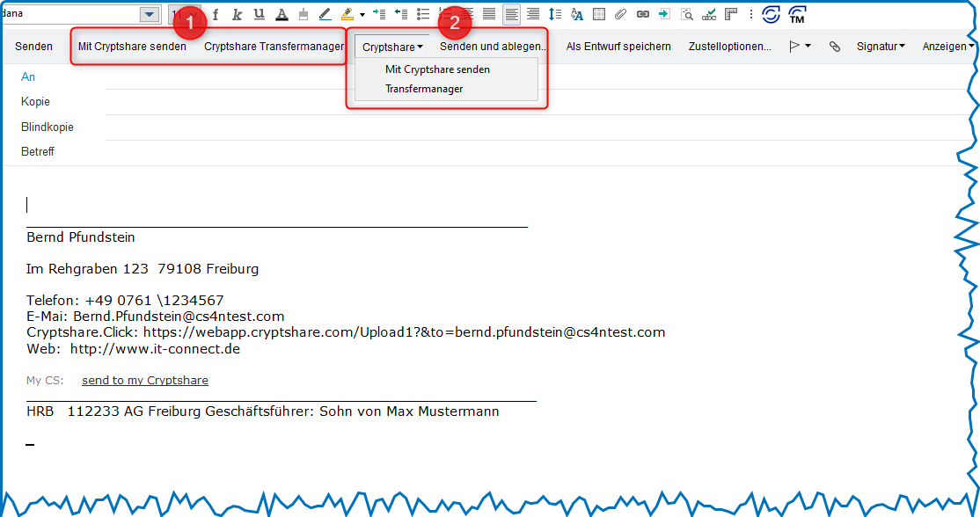This screenshot has width=980, height=517.
Task: Open the highlighter color dropdown arrow
Action: [x=362, y=15]
